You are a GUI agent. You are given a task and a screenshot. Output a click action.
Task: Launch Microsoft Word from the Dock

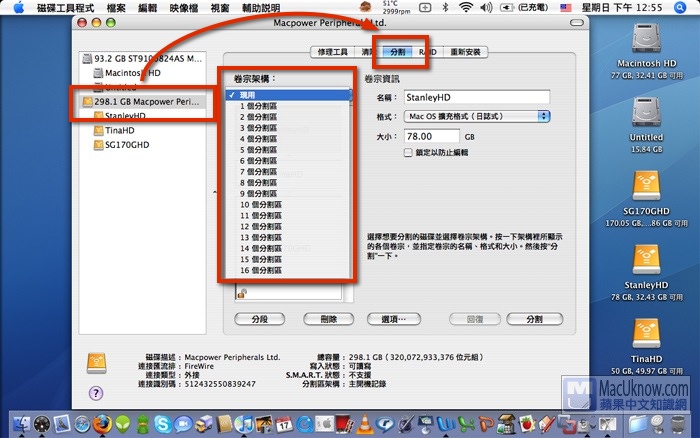tap(446, 424)
